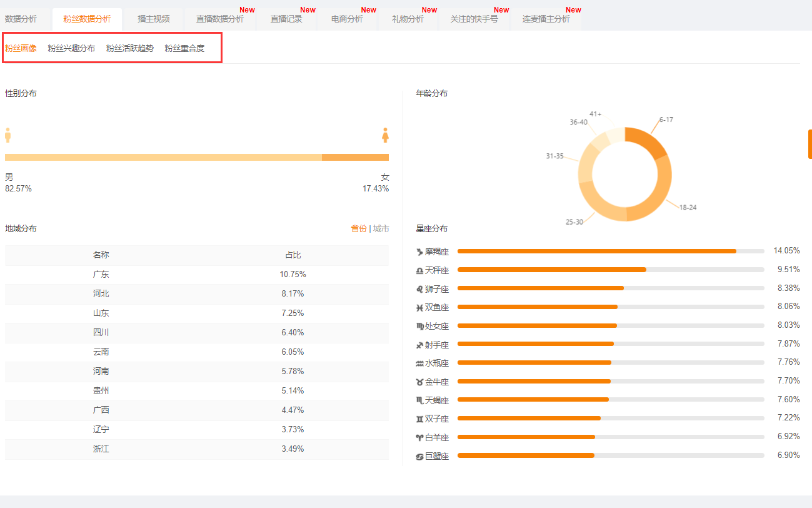Image resolution: width=812 pixels, height=508 pixels.
Task: Open the 粉丝活跃趋势 sub-tab
Action: (x=130, y=48)
